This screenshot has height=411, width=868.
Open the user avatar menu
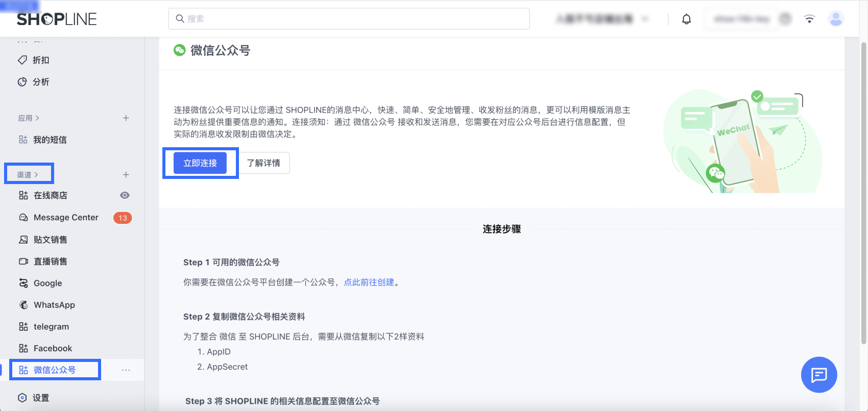[x=836, y=19]
